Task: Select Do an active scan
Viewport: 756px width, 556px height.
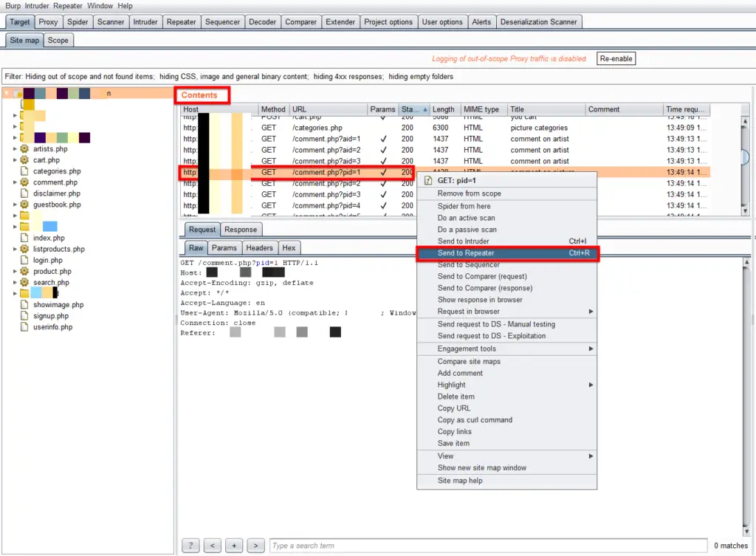Action: 506,218
